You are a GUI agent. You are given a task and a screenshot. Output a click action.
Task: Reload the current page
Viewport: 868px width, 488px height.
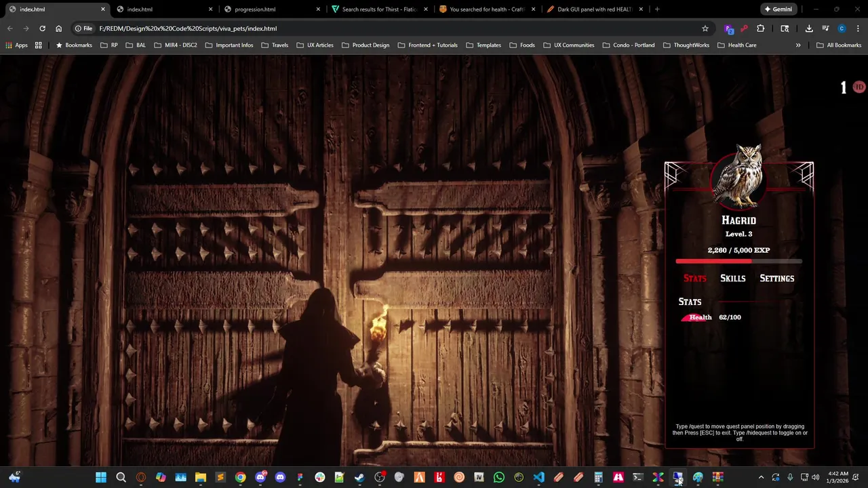[x=42, y=28]
